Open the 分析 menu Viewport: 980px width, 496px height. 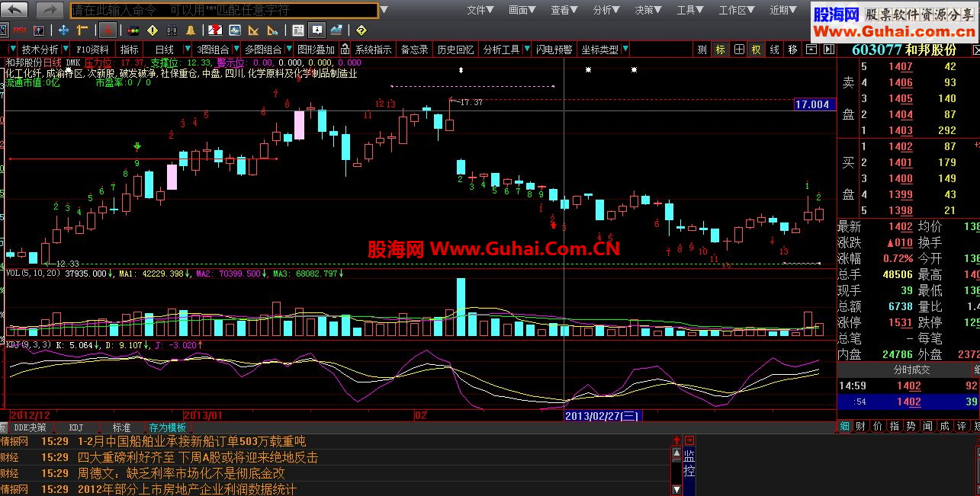(x=606, y=10)
